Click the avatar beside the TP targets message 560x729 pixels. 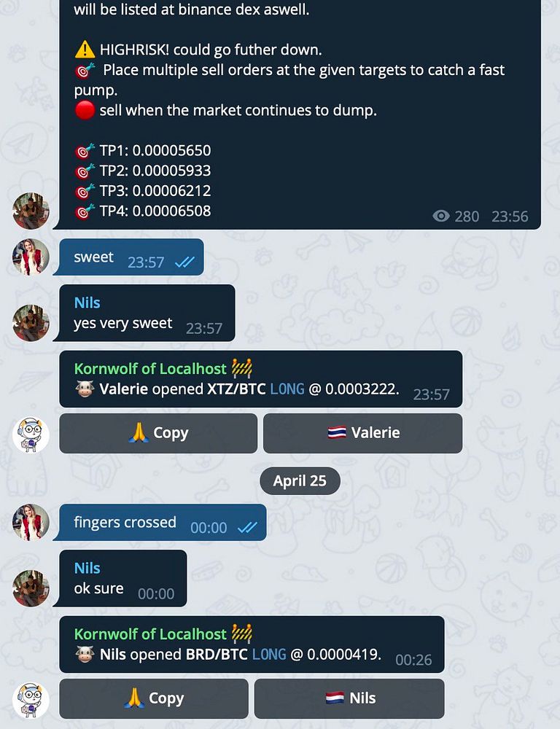point(31,211)
